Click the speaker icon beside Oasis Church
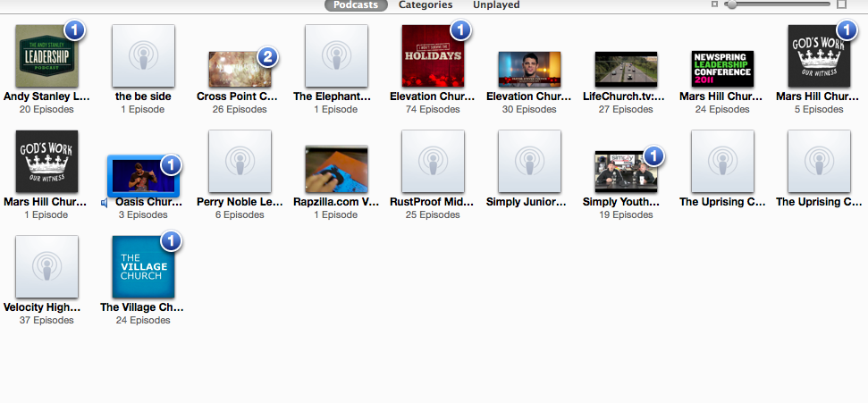 coord(105,202)
